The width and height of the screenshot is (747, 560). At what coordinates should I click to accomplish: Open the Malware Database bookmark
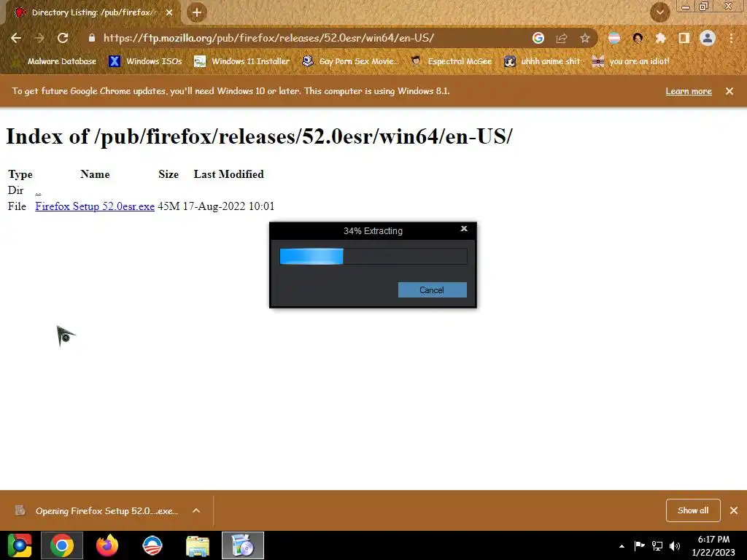[54, 61]
